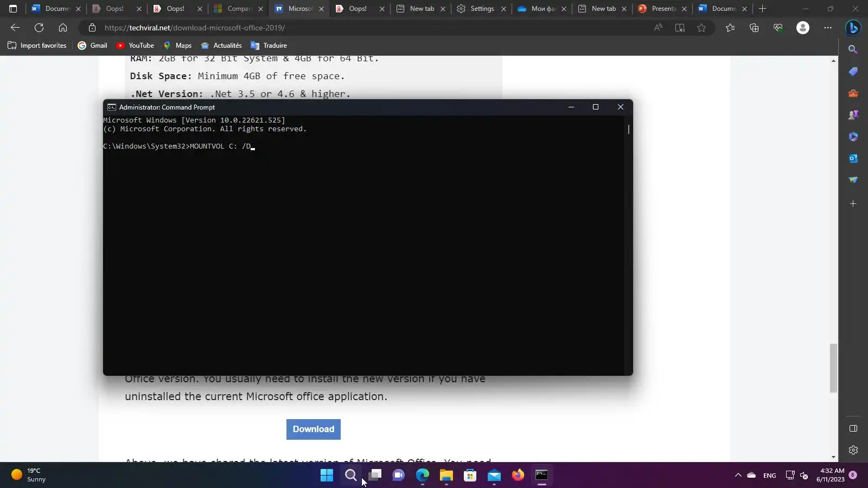Open taskbar Search magnifier

tap(351, 476)
